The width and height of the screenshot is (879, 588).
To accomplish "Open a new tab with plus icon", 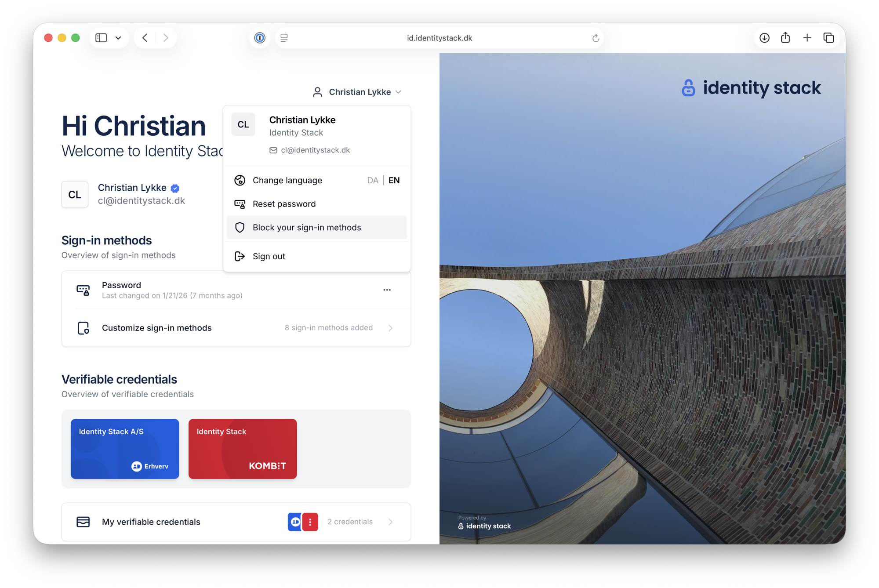I will click(807, 38).
